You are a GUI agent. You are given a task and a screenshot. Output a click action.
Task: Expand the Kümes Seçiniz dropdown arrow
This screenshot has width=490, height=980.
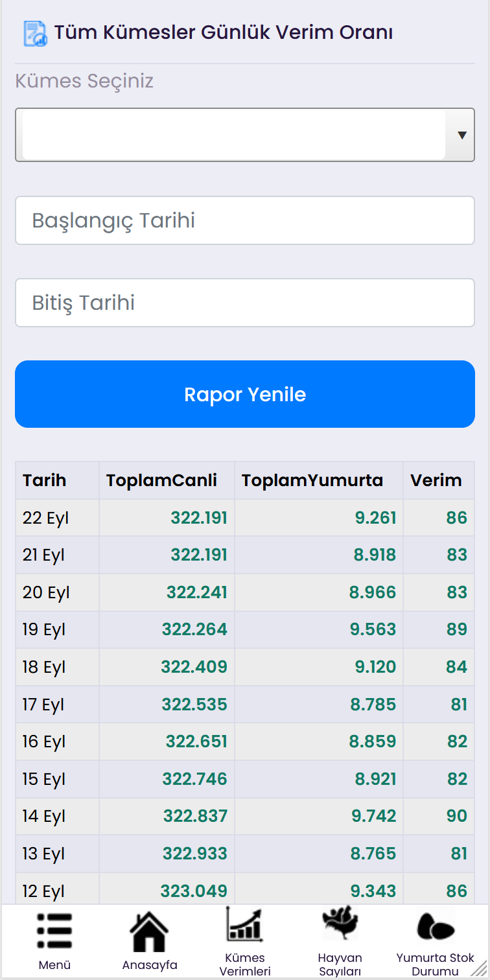point(462,135)
